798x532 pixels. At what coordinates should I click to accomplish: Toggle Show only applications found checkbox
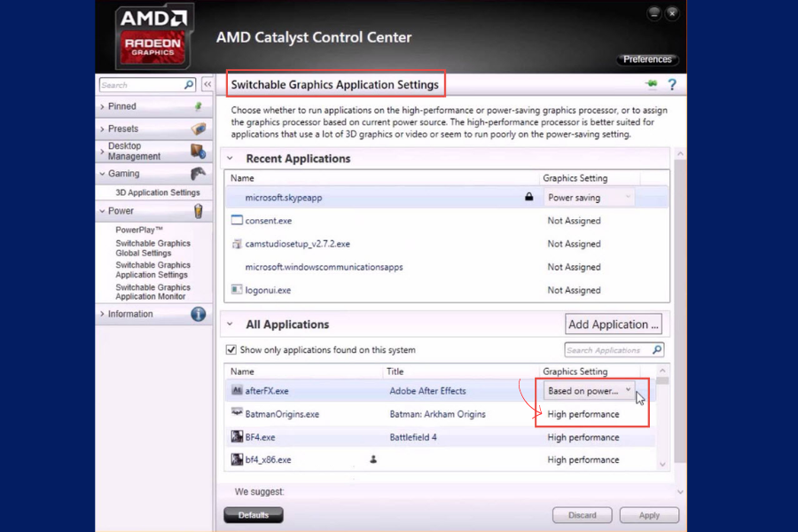pos(231,350)
